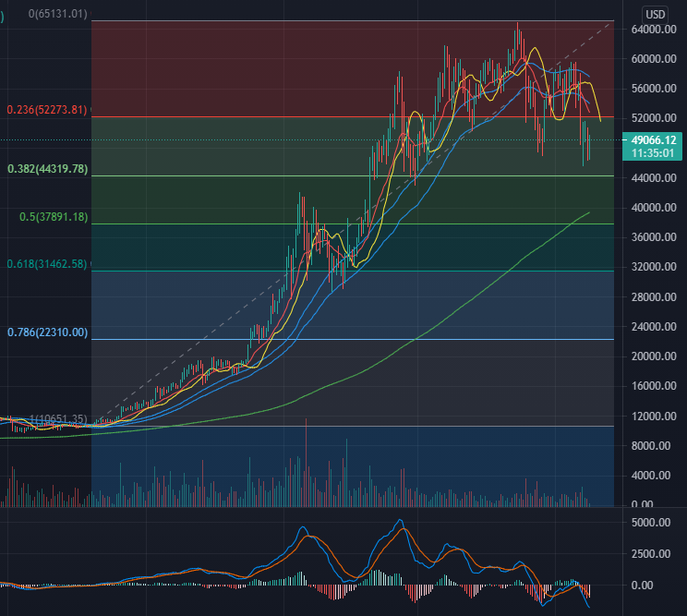Click the current price label 49066.12
687x616 pixels.
point(653,140)
